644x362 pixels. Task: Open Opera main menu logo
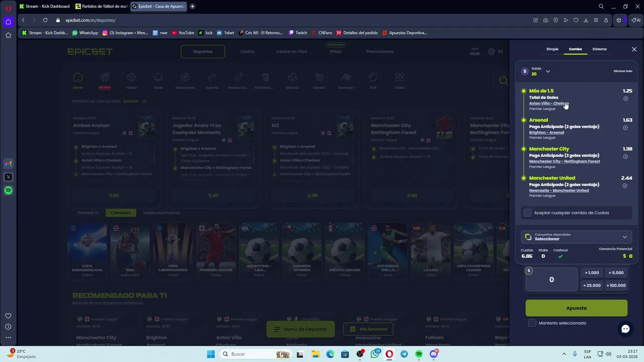pos(8,8)
